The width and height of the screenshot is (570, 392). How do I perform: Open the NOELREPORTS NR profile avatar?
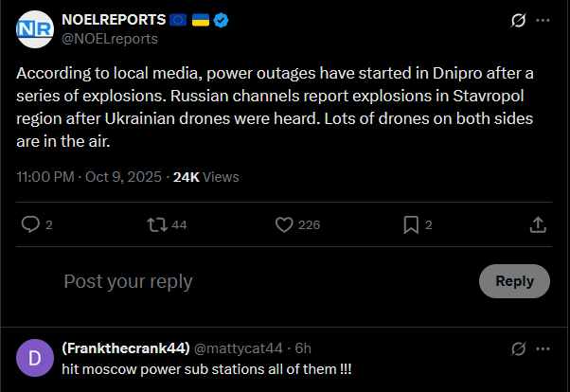35,29
